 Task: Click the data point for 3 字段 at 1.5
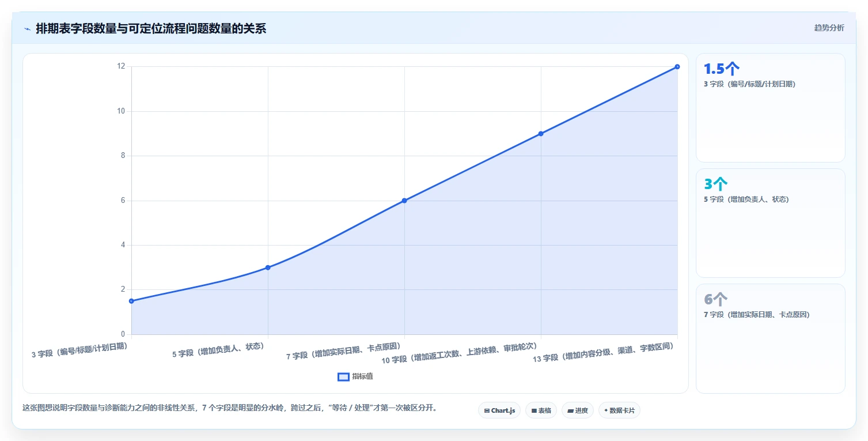coord(131,301)
